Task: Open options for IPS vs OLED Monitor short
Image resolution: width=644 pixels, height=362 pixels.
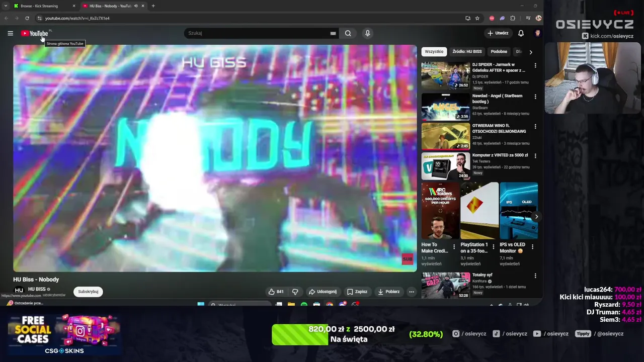Action: pyautogui.click(x=532, y=247)
